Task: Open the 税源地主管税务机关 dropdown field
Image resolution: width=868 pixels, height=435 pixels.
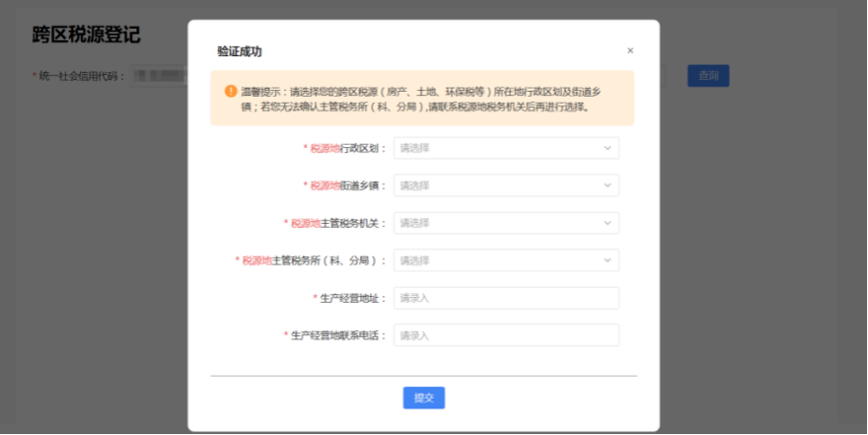Action: click(x=498, y=223)
